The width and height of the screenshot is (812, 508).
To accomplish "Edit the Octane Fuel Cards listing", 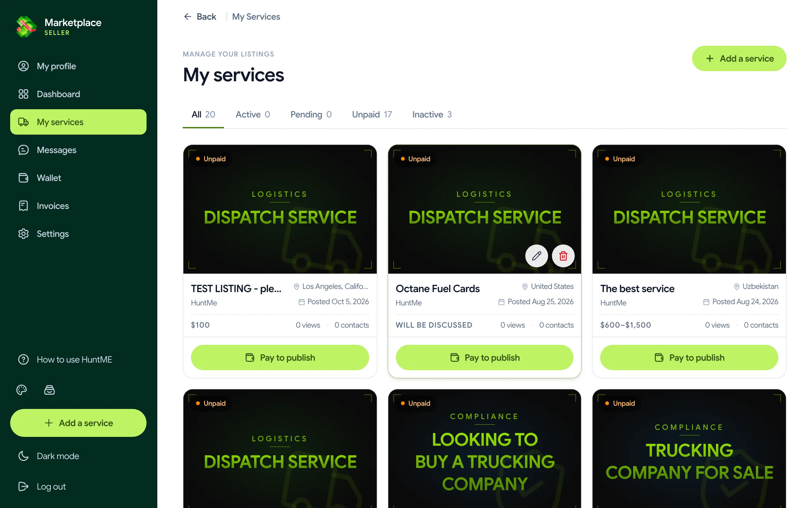I will click(x=537, y=256).
